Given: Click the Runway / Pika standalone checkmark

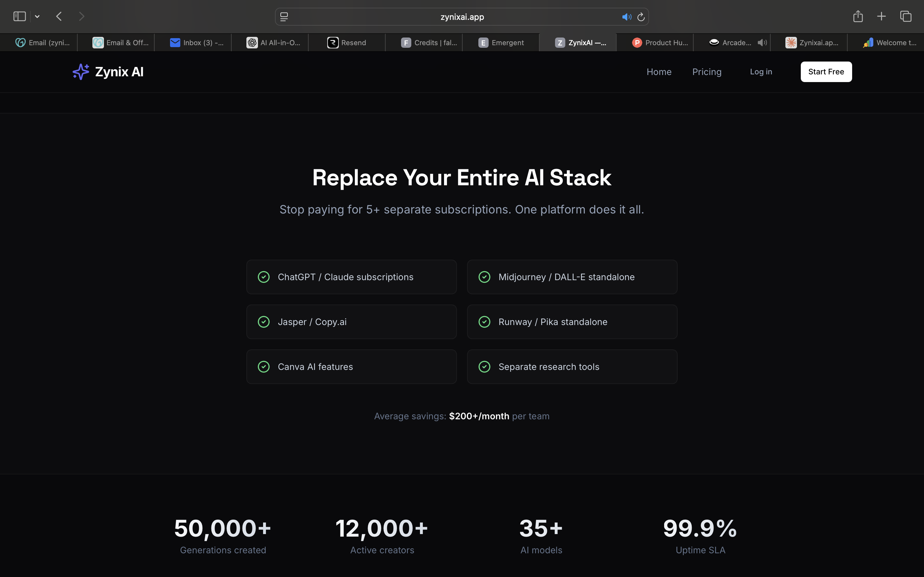Looking at the screenshot, I should click(x=484, y=322).
